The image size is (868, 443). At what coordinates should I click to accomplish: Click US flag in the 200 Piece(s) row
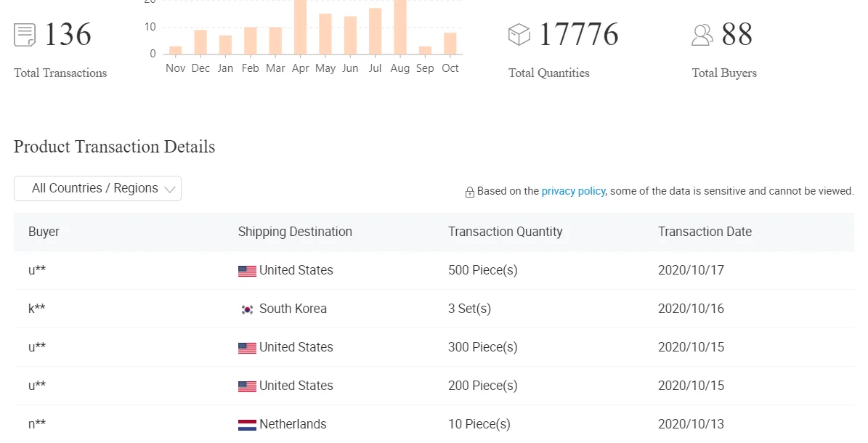click(x=247, y=386)
